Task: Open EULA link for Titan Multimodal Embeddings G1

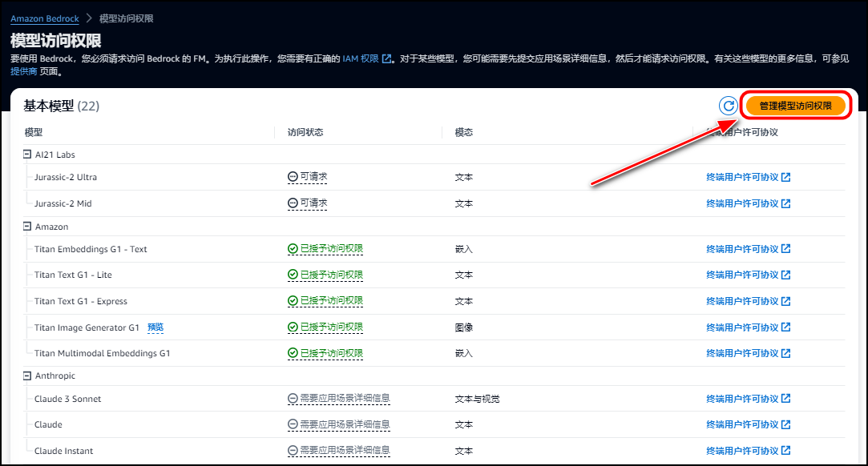Action: pyautogui.click(x=749, y=353)
